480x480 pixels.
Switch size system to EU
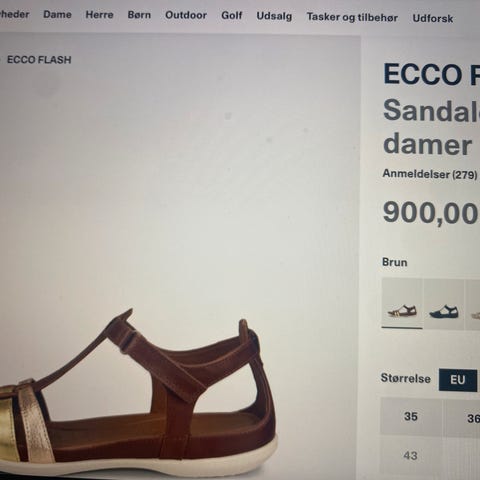click(458, 380)
